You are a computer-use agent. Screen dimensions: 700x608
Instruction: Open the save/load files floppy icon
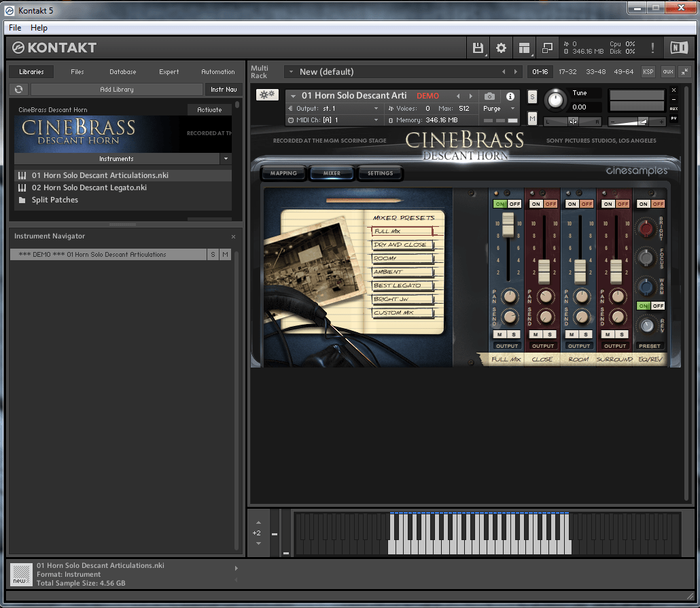coord(478,48)
